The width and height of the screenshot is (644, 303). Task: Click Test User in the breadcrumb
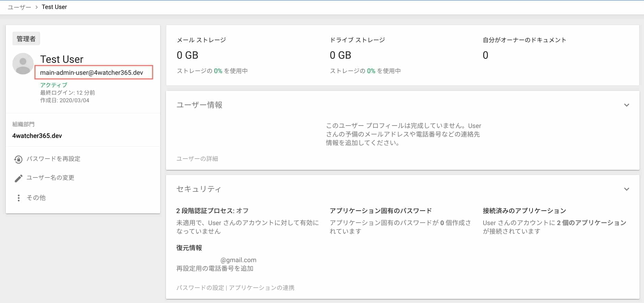54,7
